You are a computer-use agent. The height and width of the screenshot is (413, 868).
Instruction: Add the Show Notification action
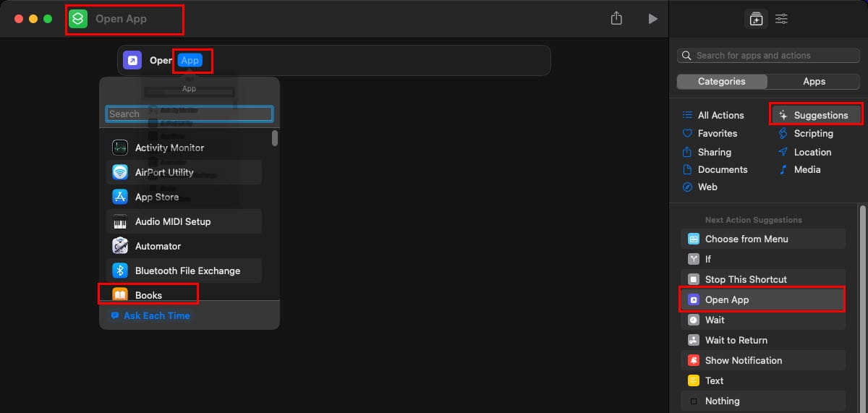click(x=763, y=360)
